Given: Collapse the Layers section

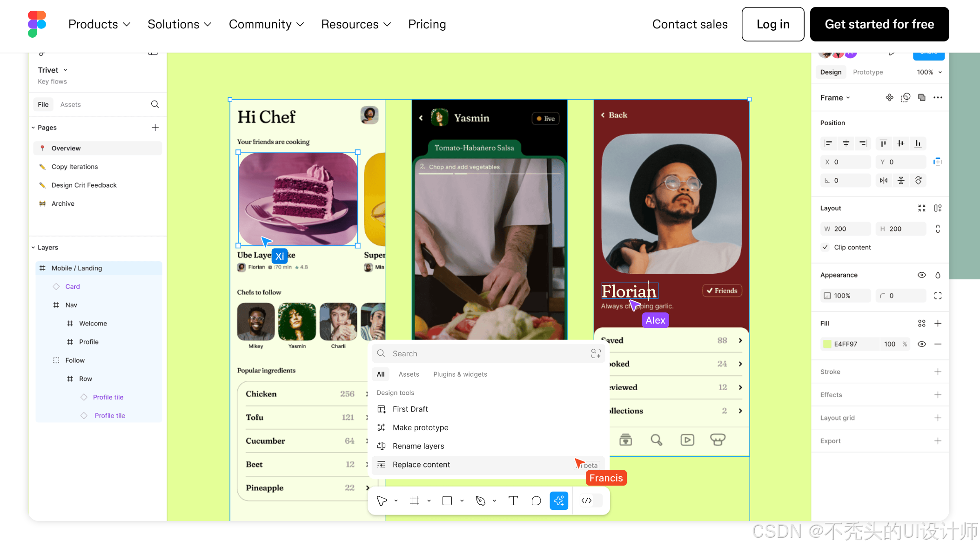Looking at the screenshot, I should (x=33, y=248).
